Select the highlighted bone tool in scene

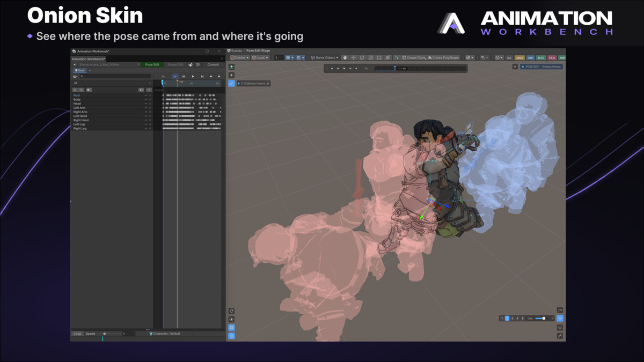click(x=231, y=83)
